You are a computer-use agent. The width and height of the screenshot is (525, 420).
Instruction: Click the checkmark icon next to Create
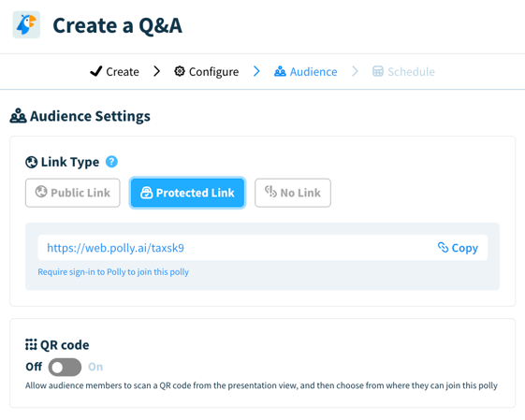[95, 71]
